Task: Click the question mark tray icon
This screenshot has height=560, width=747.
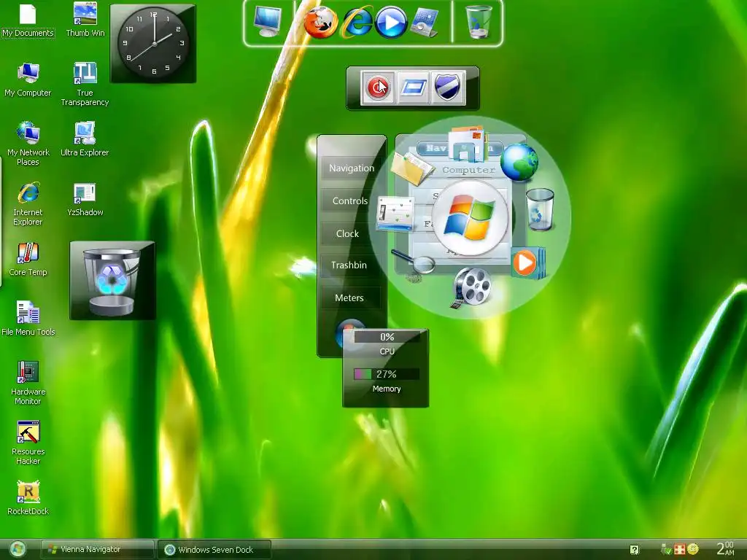Action: point(635,550)
